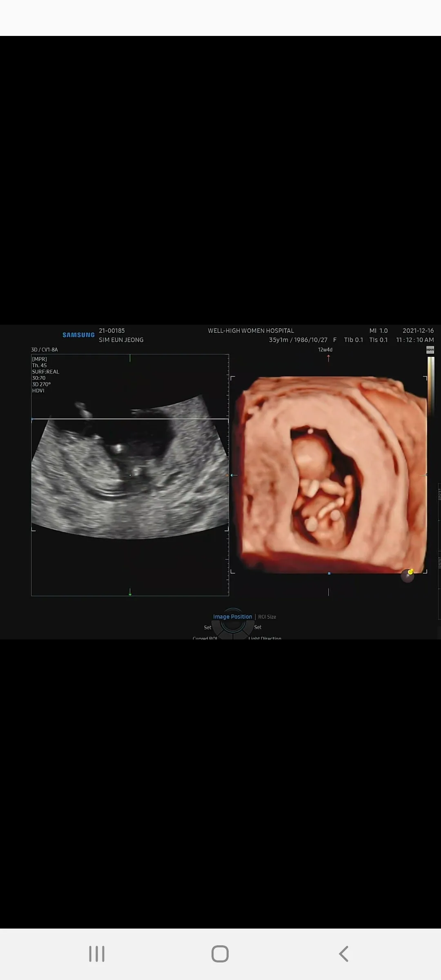This screenshot has height=980, width=441.
Task: Click the MI 1.0 value
Action: click(379, 331)
